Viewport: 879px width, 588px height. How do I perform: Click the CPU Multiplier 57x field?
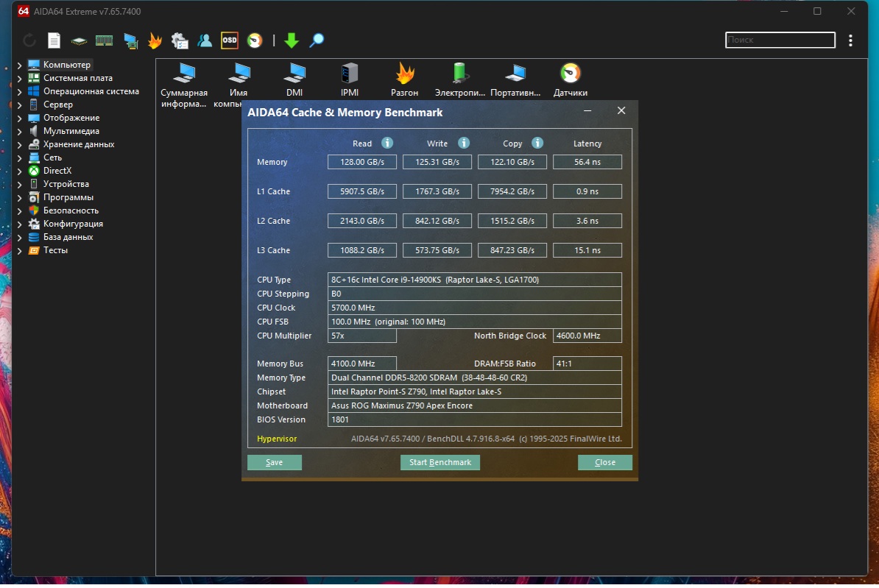click(x=362, y=336)
